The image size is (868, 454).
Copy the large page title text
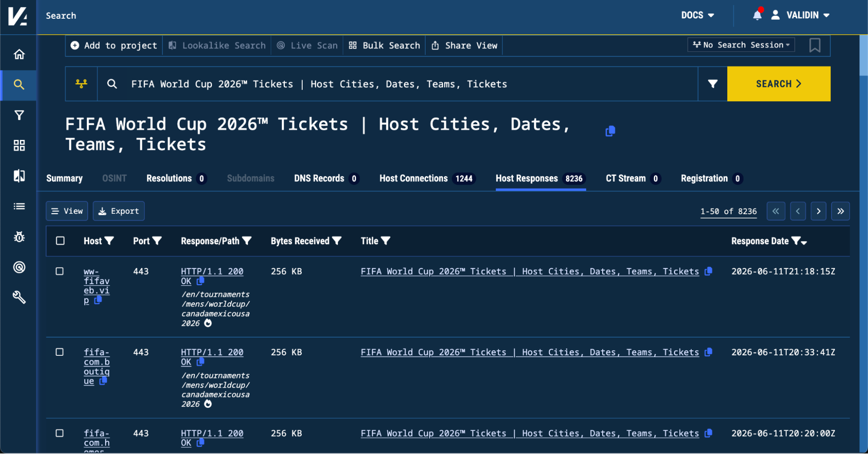coord(610,131)
